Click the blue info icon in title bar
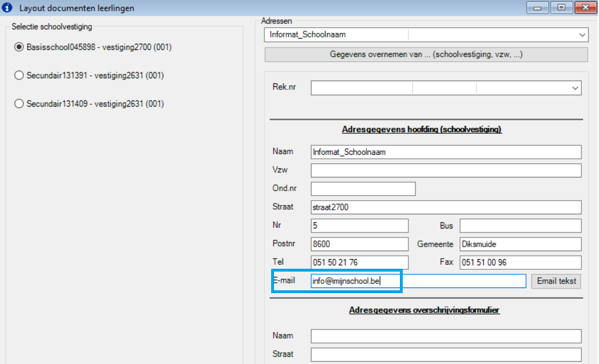This screenshot has height=364, width=599. click(x=7, y=8)
